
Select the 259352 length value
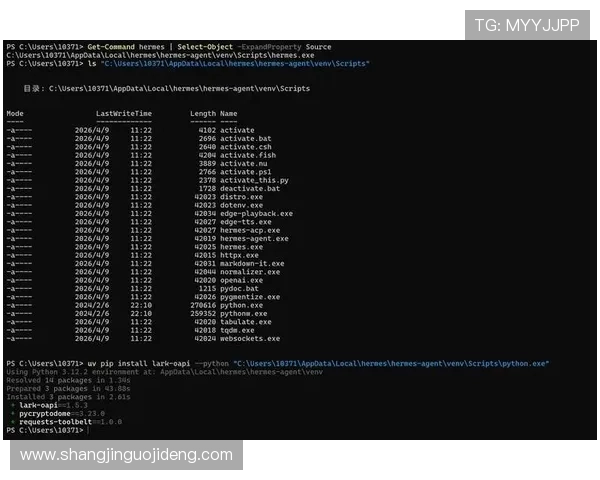coord(203,313)
